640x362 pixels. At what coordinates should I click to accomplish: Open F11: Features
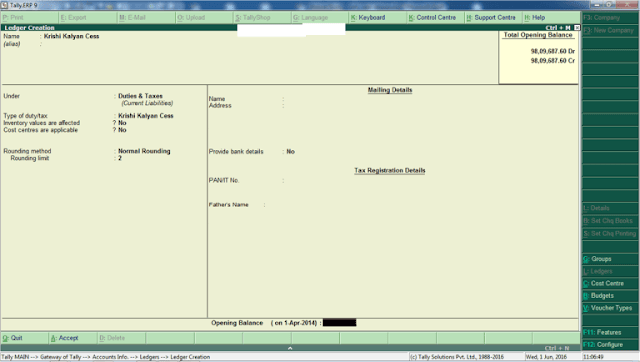610,332
